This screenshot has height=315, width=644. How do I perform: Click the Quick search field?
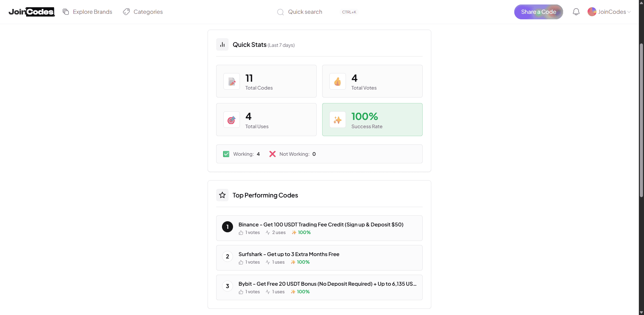point(305,12)
